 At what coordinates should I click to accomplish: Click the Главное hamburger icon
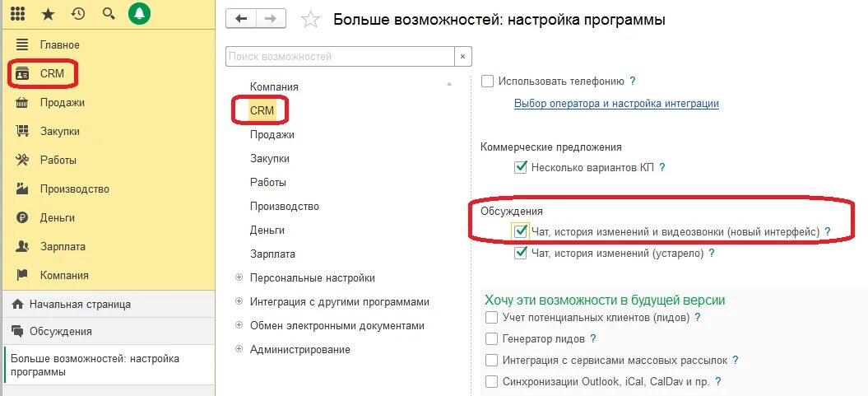point(22,44)
